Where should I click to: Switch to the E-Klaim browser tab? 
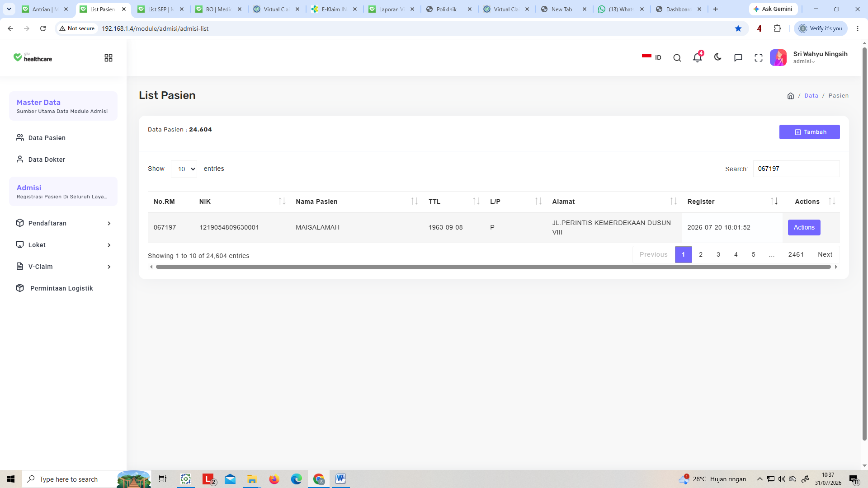pyautogui.click(x=335, y=9)
